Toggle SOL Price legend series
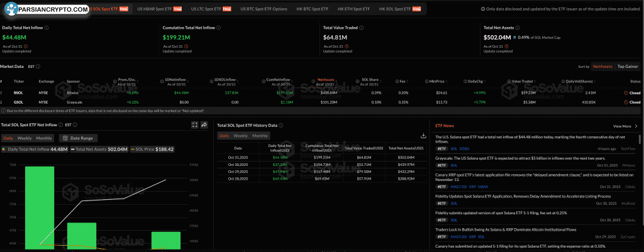The height and width of the screenshot is (252, 644). pyautogui.click(x=152, y=150)
